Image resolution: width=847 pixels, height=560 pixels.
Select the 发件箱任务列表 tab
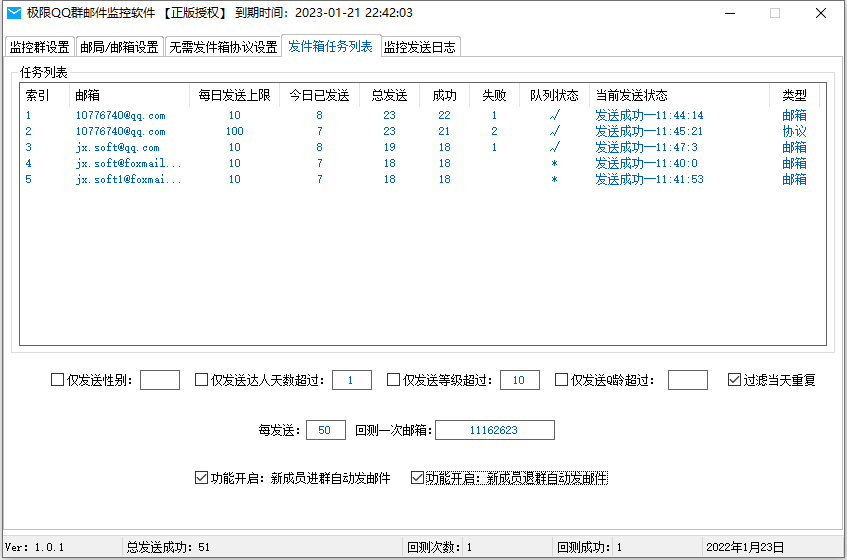tap(331, 46)
